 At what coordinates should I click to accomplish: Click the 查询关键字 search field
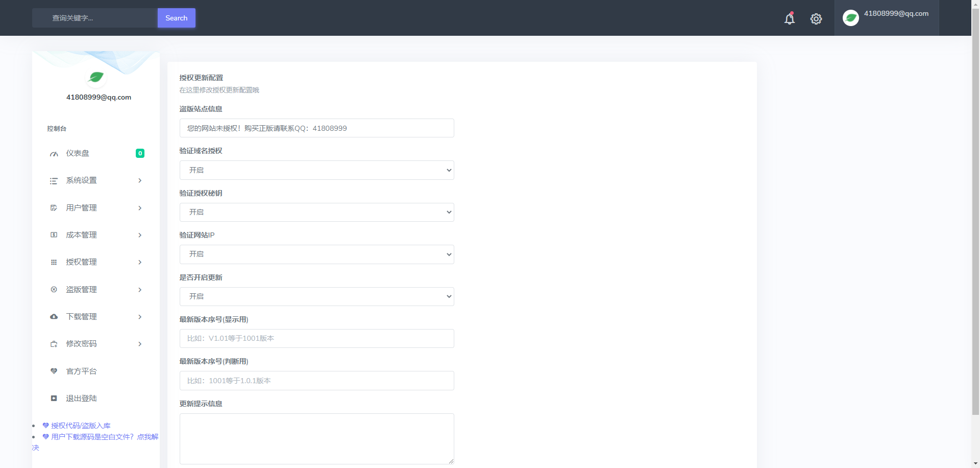pos(95,18)
